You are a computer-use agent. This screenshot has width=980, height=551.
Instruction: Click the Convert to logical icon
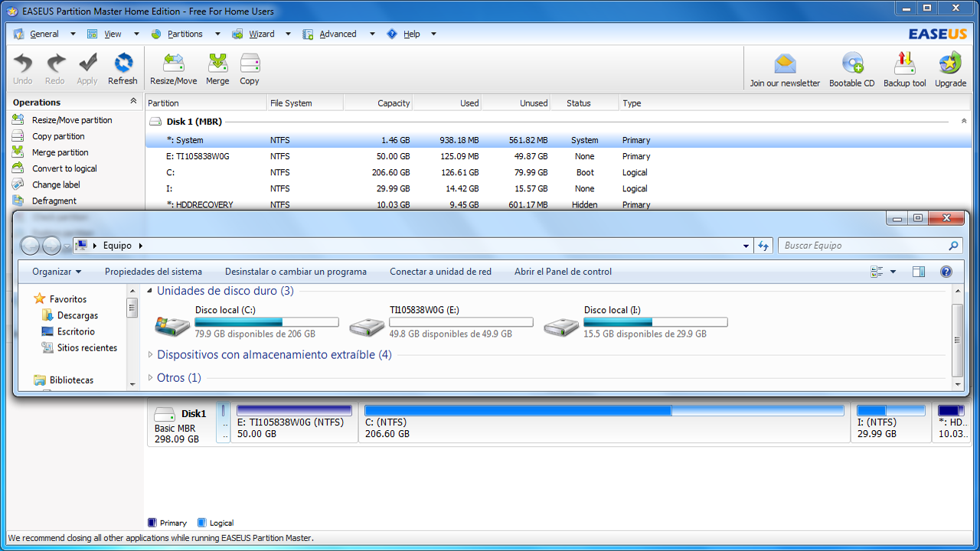18,168
